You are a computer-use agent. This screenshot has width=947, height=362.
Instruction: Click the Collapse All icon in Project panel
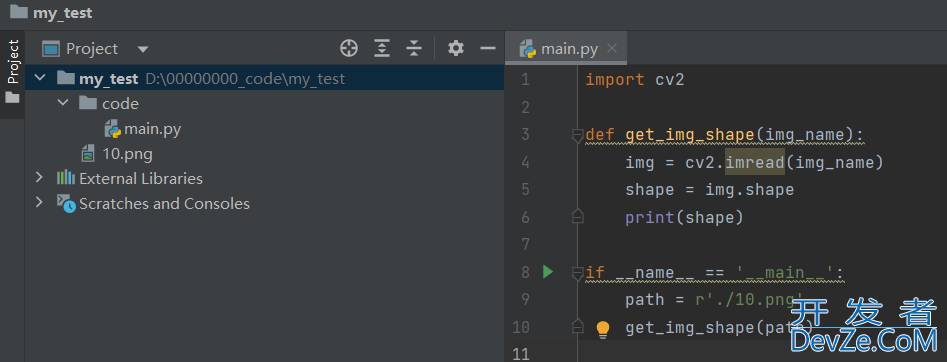coord(414,48)
